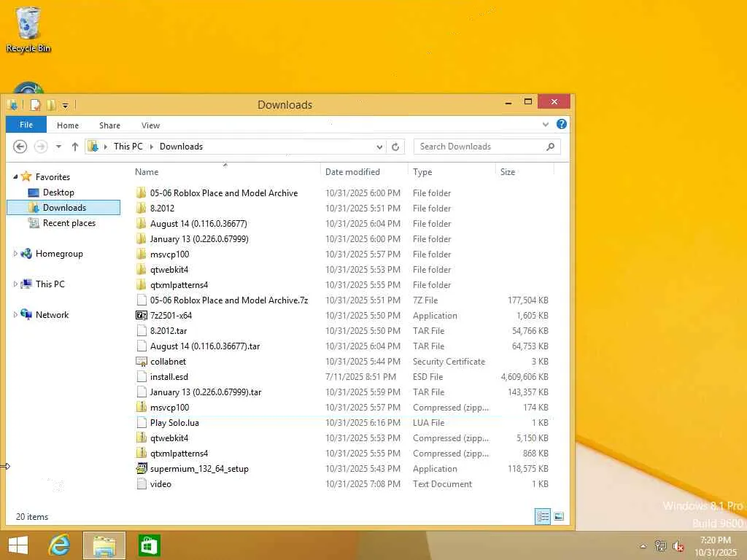The image size is (747, 560).
Task: Select the msvcp100 compressed zip icon
Action: pyautogui.click(x=141, y=407)
